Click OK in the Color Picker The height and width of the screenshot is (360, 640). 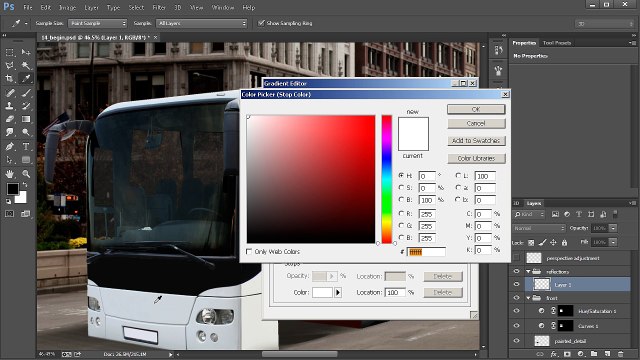pyautogui.click(x=476, y=109)
